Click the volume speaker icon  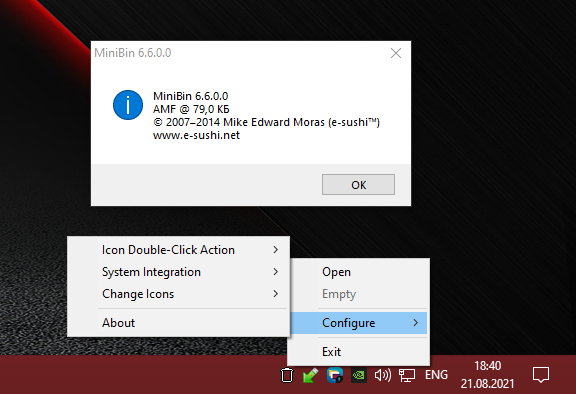click(383, 375)
